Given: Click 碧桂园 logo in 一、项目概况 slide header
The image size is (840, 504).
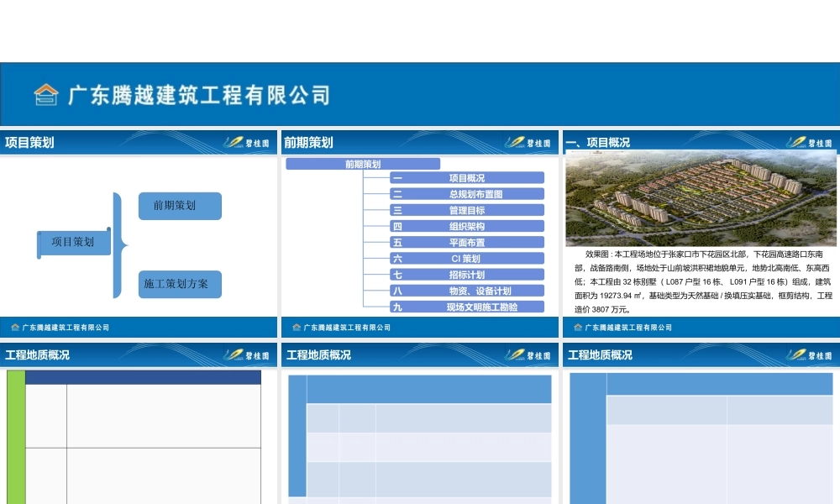Looking at the screenshot, I should 809,143.
